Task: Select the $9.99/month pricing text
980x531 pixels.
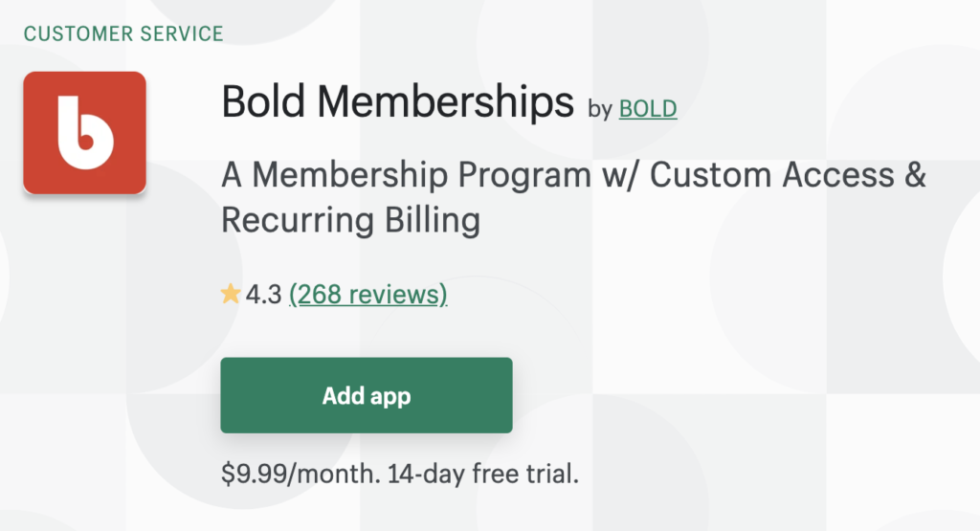Action: 300,473
